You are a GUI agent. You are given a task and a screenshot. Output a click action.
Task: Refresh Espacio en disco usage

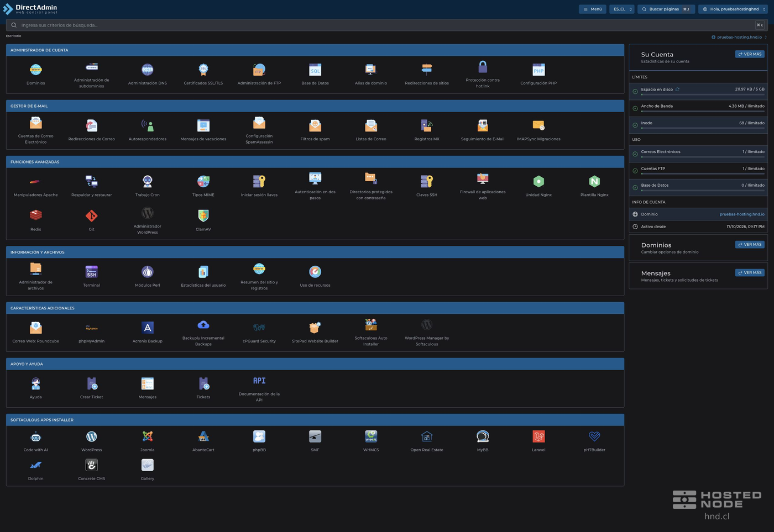[x=677, y=89]
